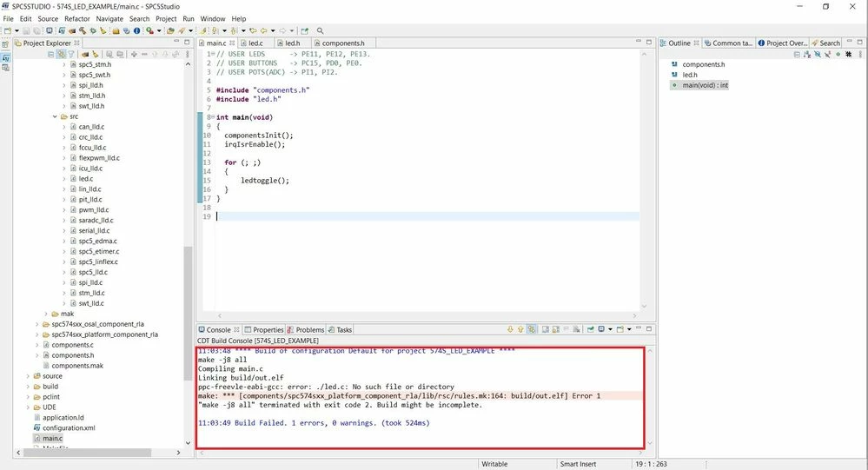The image size is (868, 470).
Task: Click the magnifier search icon in main toolbar
Action: tap(320, 30)
